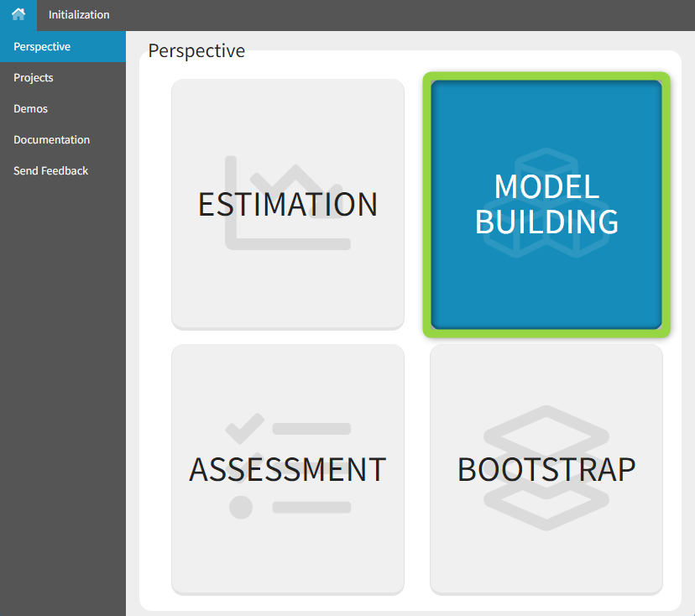Click empty sidebar area below Send Feedback
The height and width of the screenshot is (616, 695).
tap(63, 378)
